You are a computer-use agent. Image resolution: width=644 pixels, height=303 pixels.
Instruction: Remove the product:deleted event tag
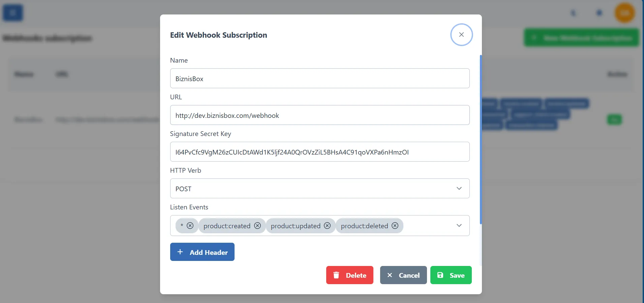point(395,226)
